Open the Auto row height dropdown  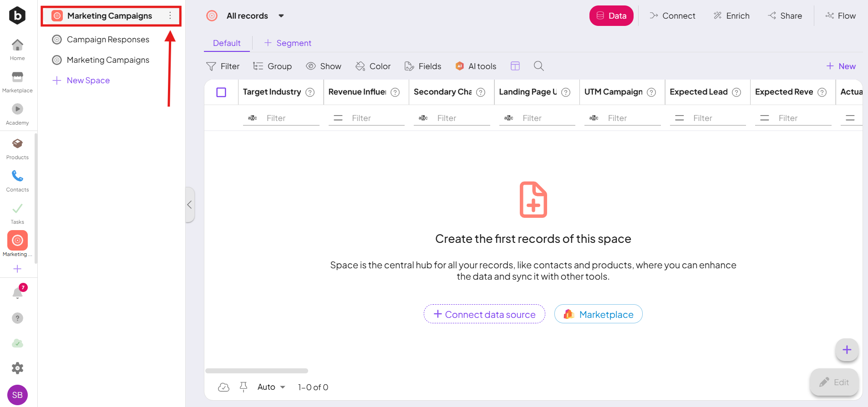coord(271,387)
